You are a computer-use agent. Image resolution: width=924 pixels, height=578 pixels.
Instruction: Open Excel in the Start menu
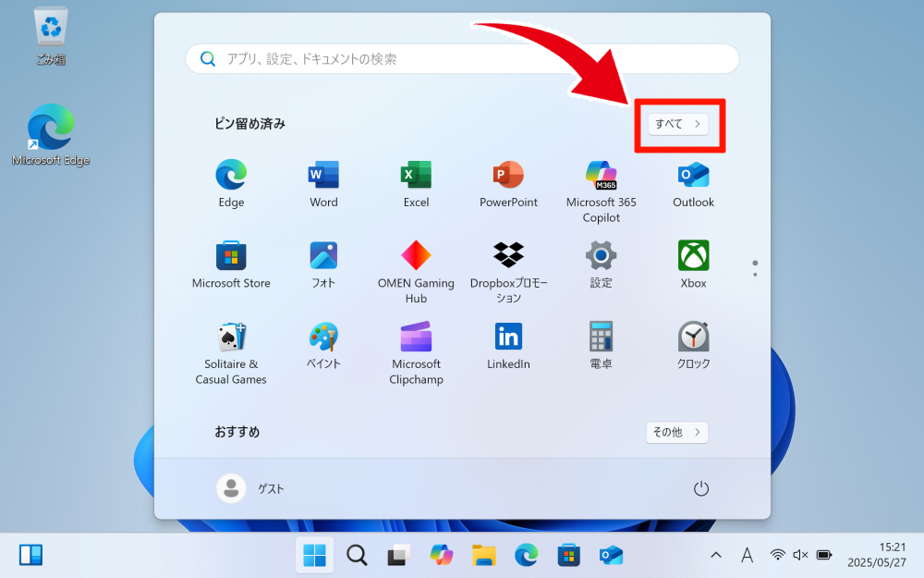tap(416, 183)
